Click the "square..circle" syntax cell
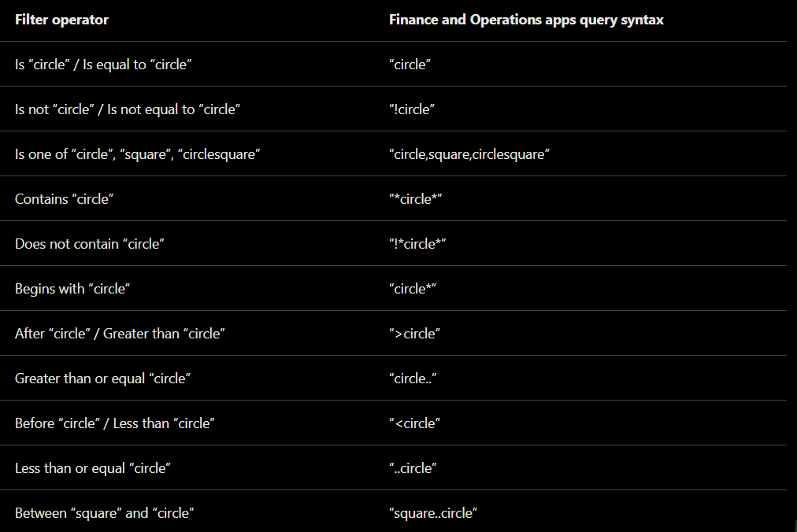The image size is (797, 532). pyautogui.click(x=433, y=513)
